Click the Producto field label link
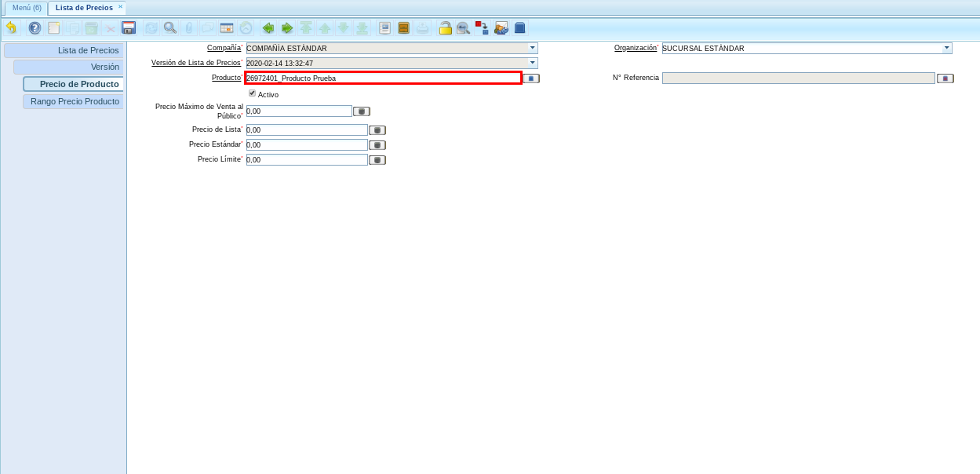The width and height of the screenshot is (980, 474). [226, 78]
